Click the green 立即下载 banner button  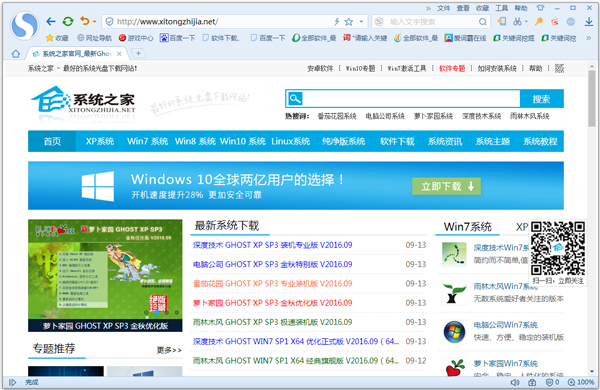[446, 186]
